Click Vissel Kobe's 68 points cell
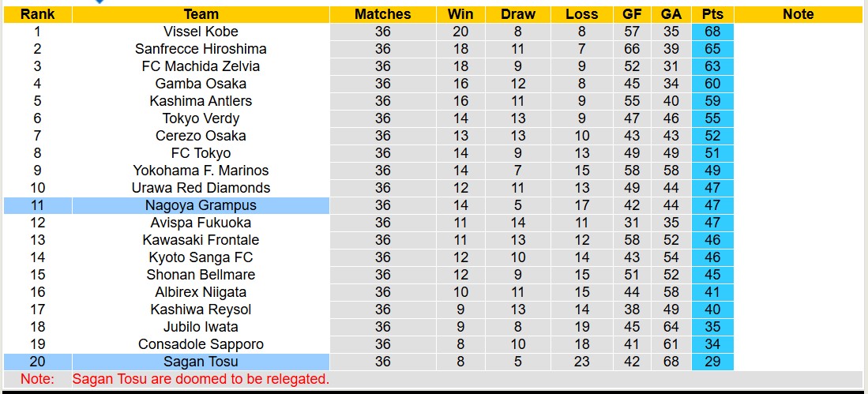The height and width of the screenshot is (394, 868). [x=712, y=32]
